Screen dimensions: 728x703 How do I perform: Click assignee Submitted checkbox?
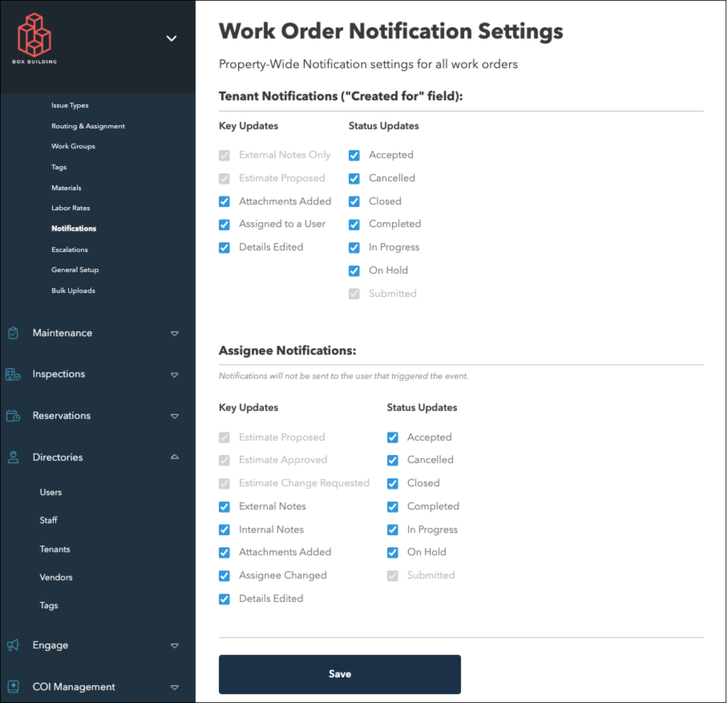[393, 576]
